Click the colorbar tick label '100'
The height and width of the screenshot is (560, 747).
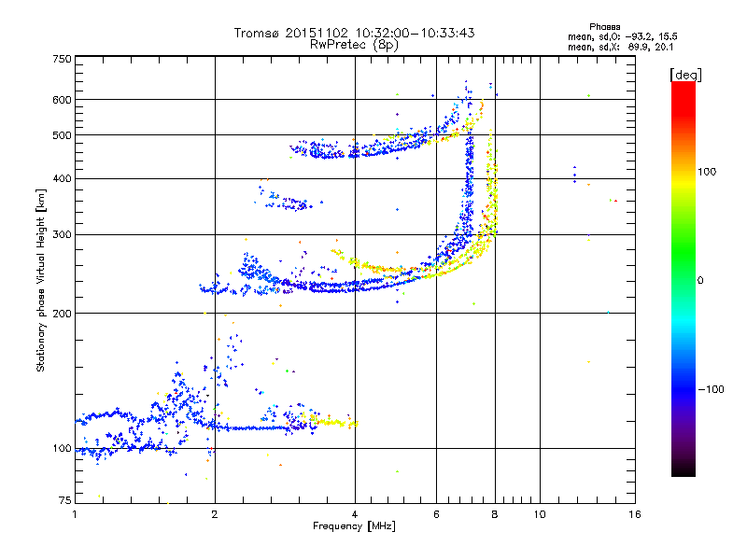[x=707, y=172]
